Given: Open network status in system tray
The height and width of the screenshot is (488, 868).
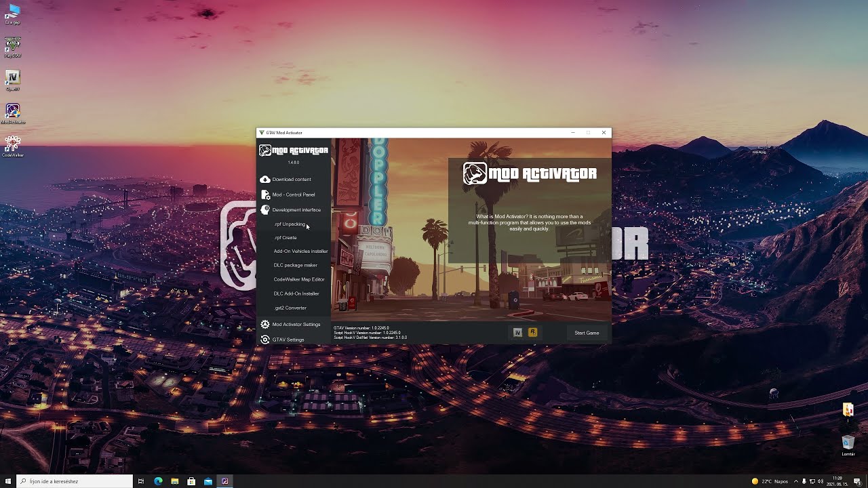Looking at the screenshot, I should click(812, 481).
